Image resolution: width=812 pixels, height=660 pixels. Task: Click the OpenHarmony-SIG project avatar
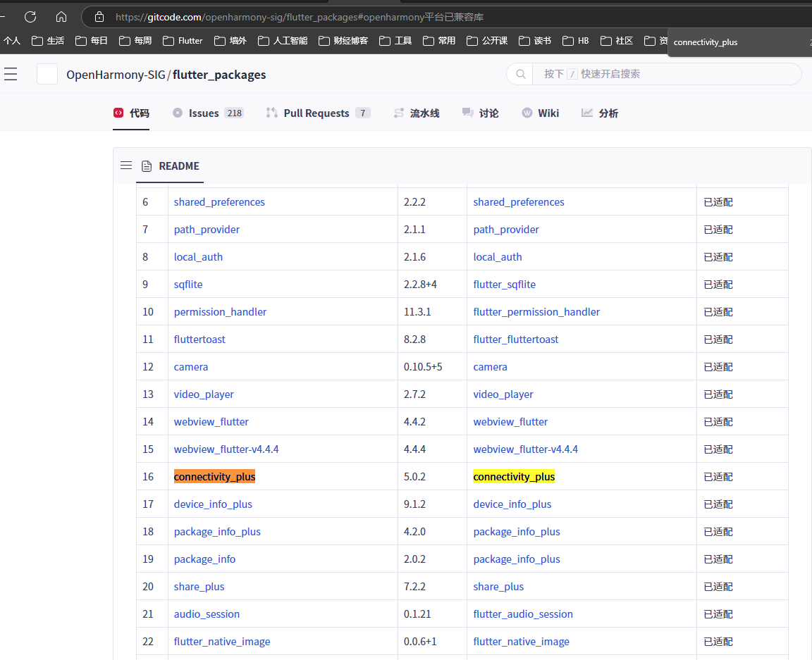tap(47, 74)
